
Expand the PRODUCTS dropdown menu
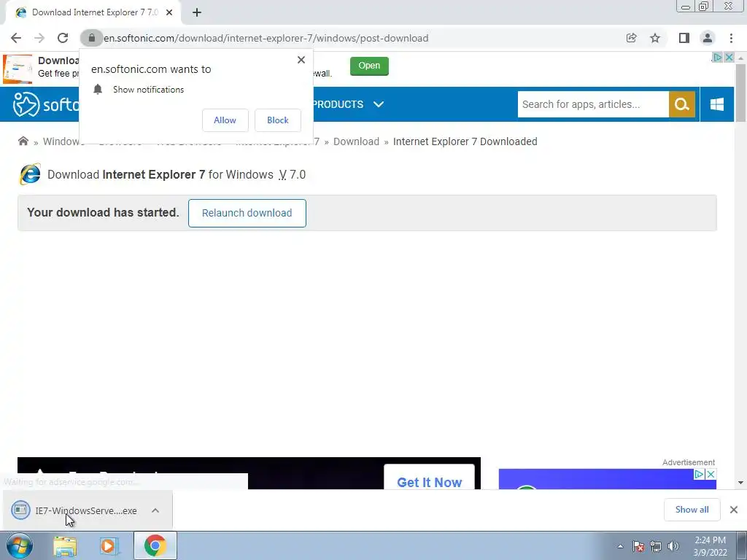tap(349, 104)
